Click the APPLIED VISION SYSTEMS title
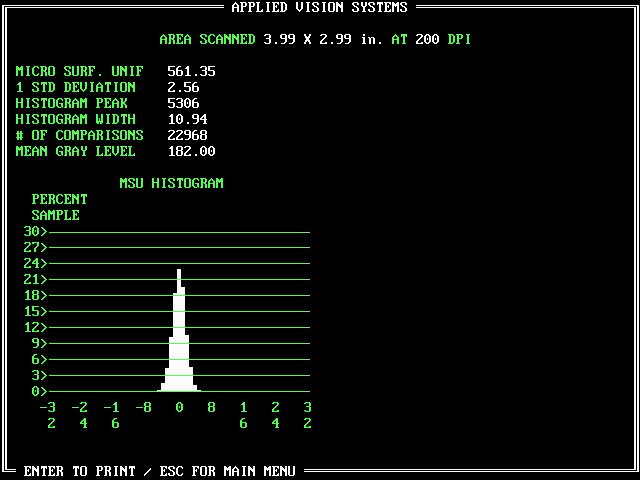The height and width of the screenshot is (480, 640). 320,7
